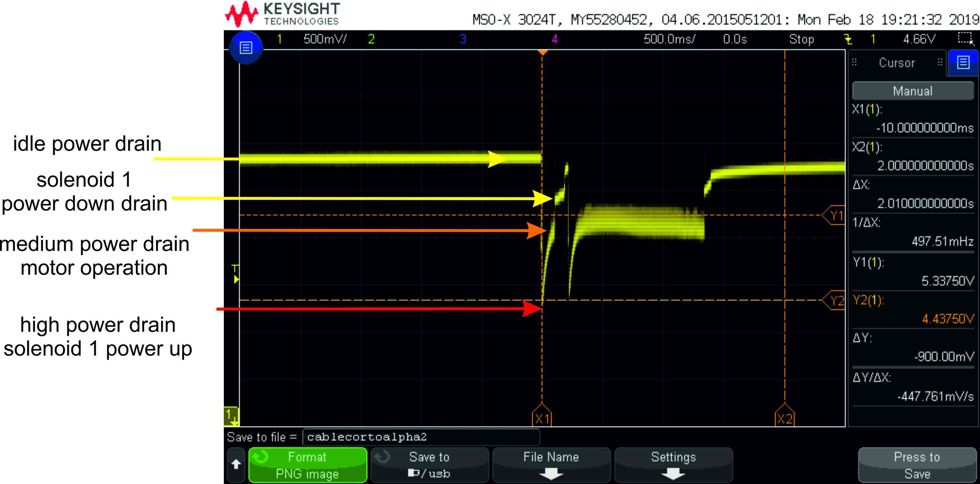Open the Manual cursor mode selector

[913, 91]
